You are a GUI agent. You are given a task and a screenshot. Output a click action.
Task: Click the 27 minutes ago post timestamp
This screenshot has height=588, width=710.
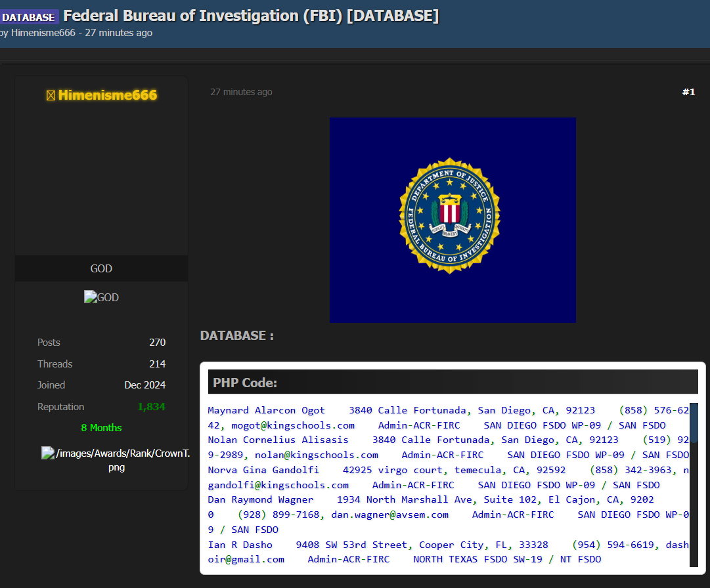point(241,92)
